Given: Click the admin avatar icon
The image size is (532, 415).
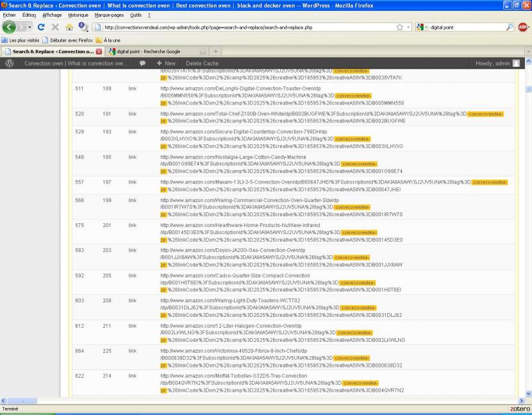Looking at the screenshot, I should coord(516,63).
